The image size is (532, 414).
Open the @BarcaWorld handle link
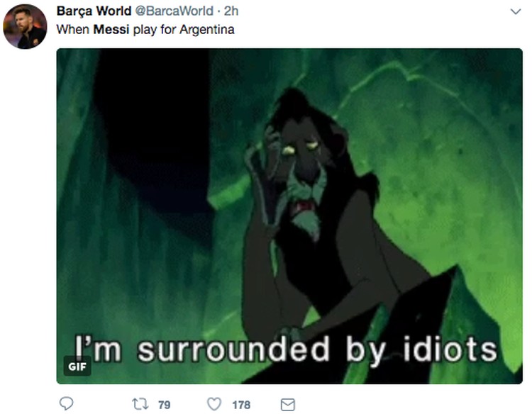pyautogui.click(x=174, y=11)
